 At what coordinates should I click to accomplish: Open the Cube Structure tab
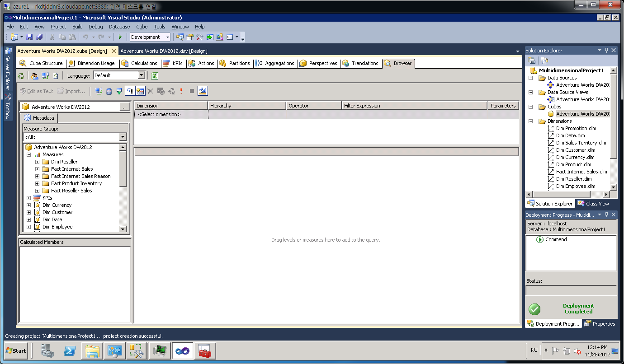41,63
